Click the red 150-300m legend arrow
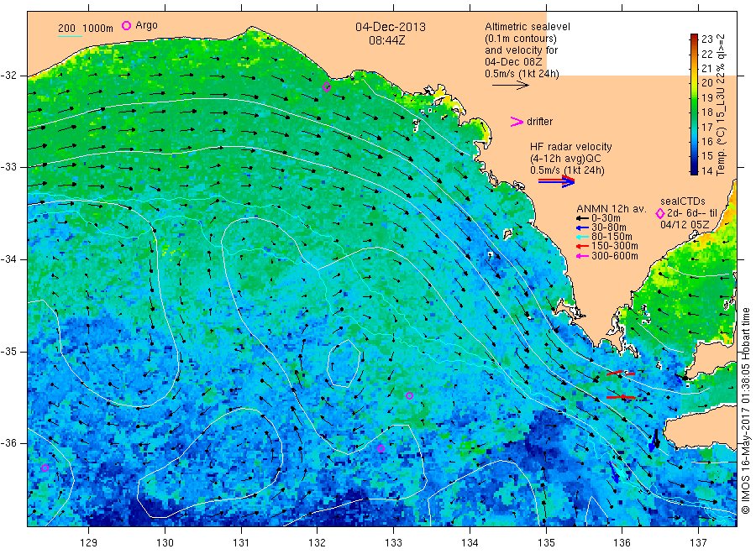 coord(582,246)
